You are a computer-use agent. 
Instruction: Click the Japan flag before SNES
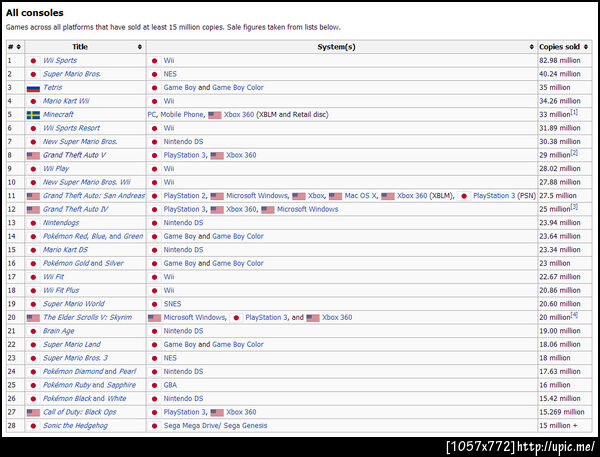(x=155, y=304)
